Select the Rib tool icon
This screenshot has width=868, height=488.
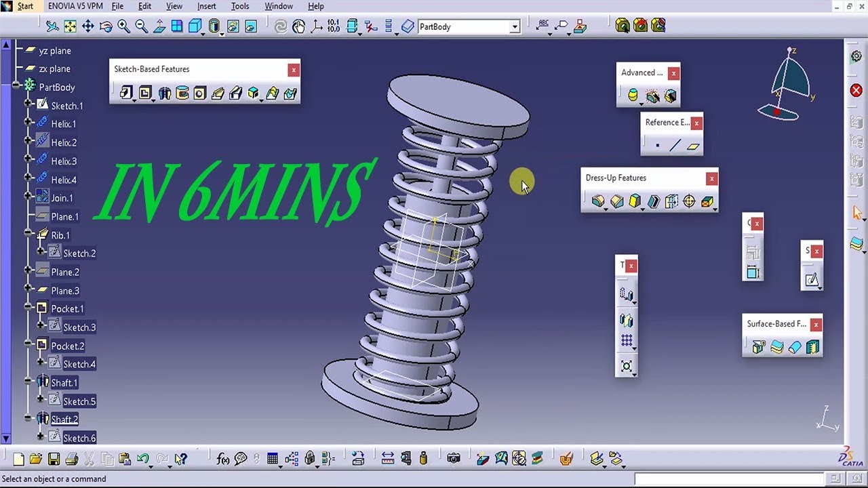218,93
